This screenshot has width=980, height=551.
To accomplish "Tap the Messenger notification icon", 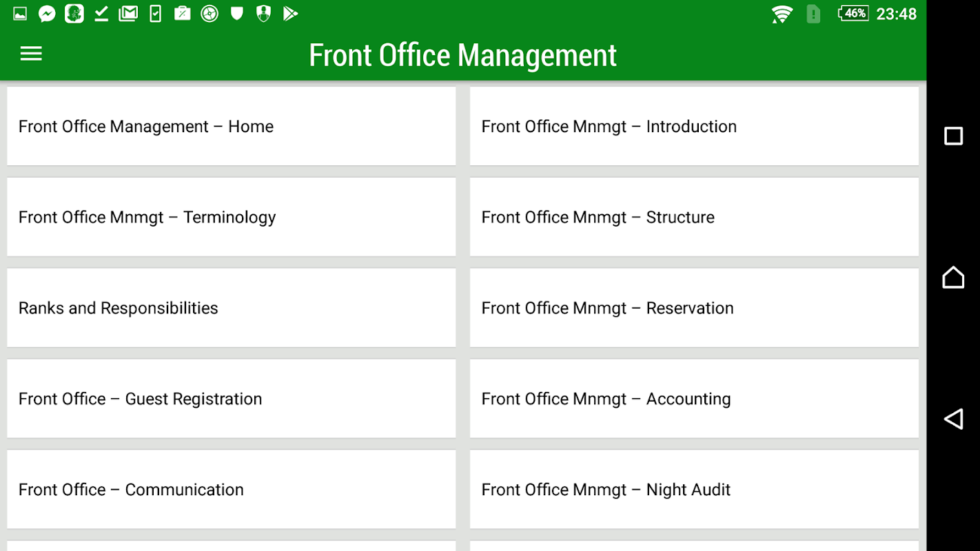I will (47, 14).
